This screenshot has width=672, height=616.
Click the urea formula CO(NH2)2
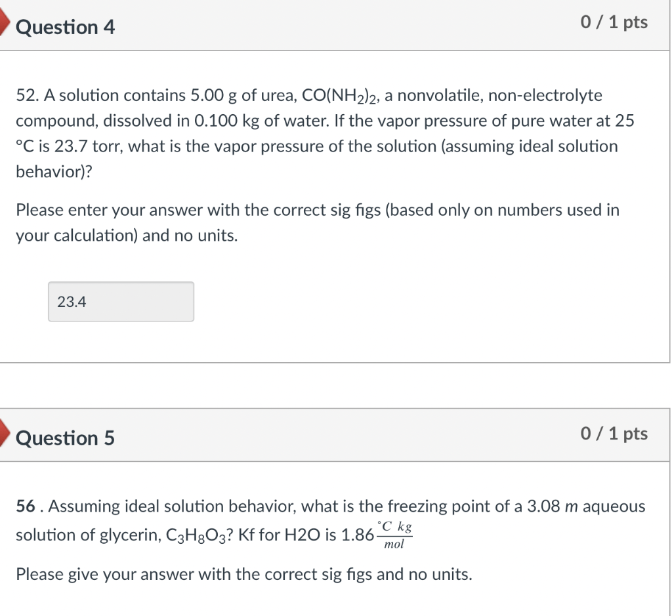[339, 96]
